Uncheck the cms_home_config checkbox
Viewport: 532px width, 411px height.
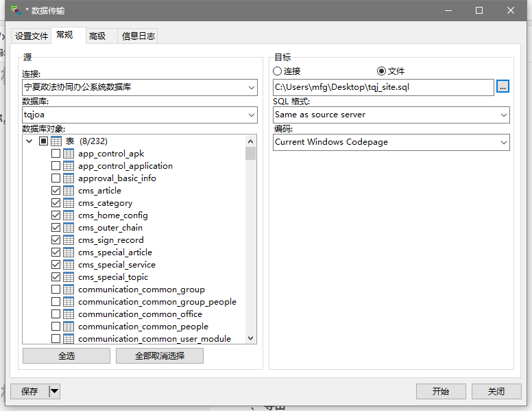56,215
